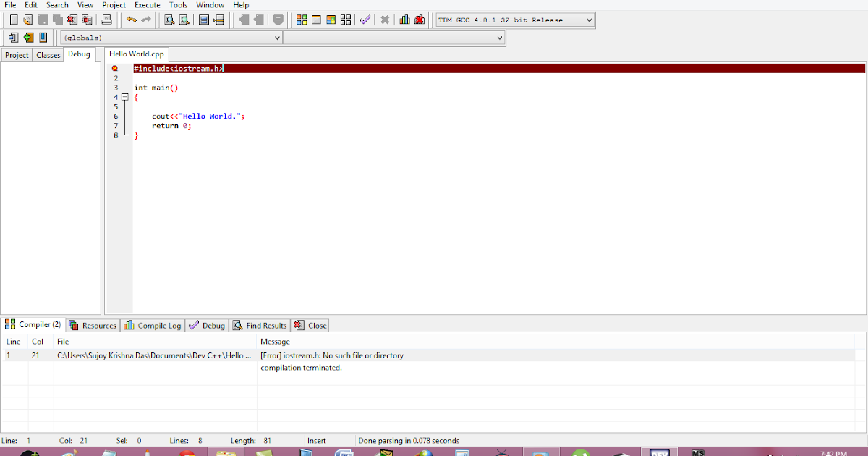The image size is (868, 456).
Task: Click the Close tab in the bottom panel
Action: click(x=311, y=326)
